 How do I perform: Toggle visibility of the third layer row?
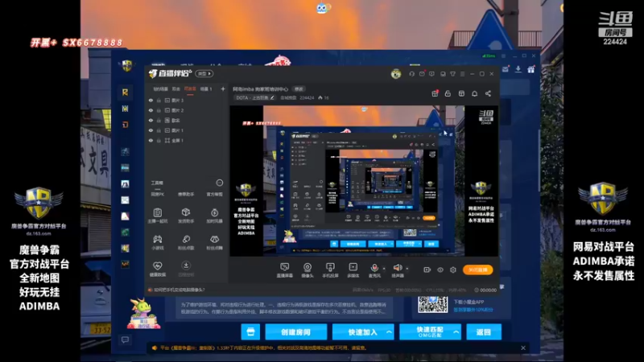point(151,120)
